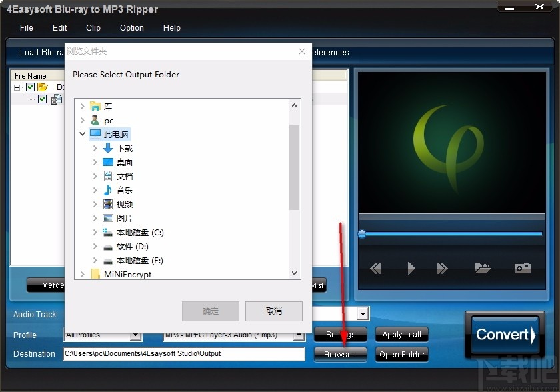
Task: Expand the 此电脑 tree node
Action: click(x=83, y=134)
